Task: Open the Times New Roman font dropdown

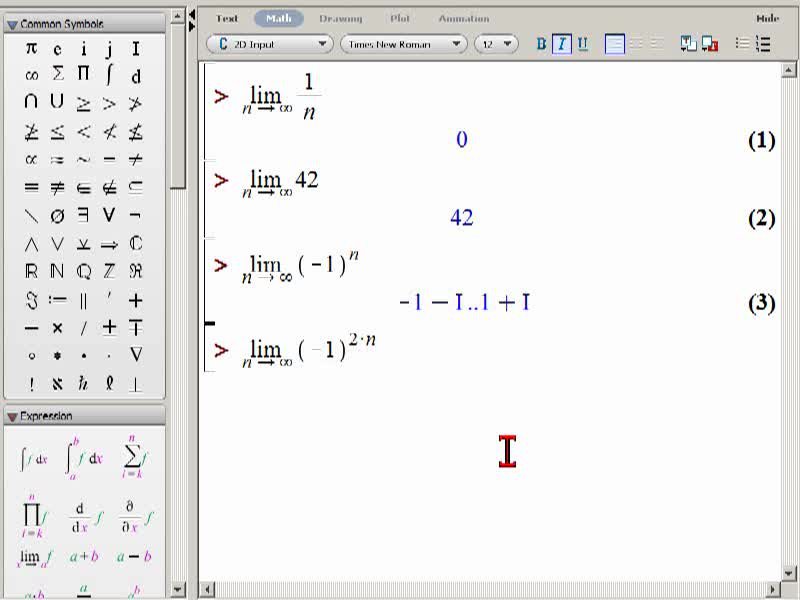Action: (404, 44)
